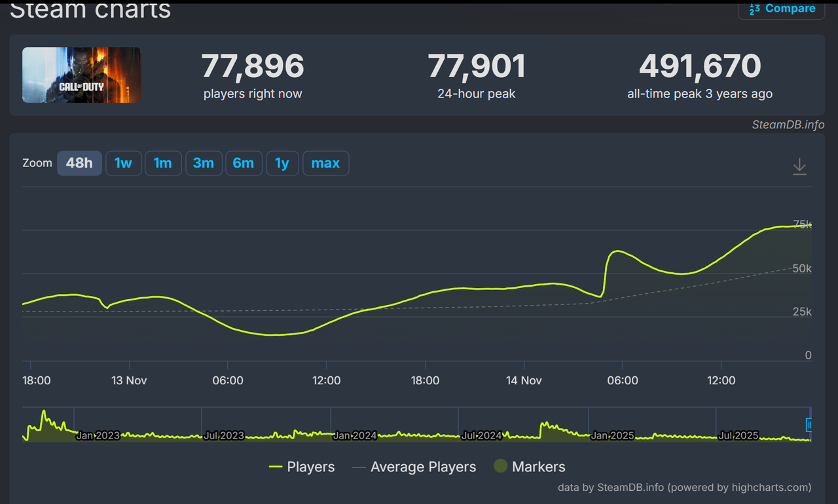Screen dimensions: 838x504
Task: Open the max zoom range
Action: tap(325, 163)
